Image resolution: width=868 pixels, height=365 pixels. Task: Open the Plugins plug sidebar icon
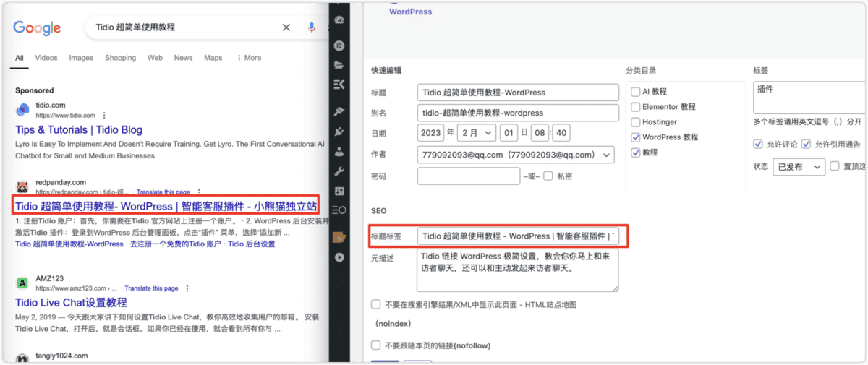[339, 132]
